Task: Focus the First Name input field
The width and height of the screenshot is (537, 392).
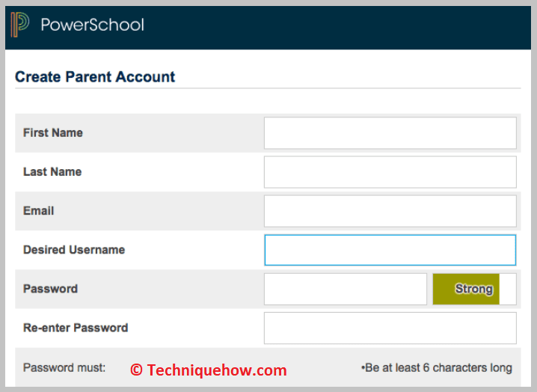Action: [x=390, y=133]
